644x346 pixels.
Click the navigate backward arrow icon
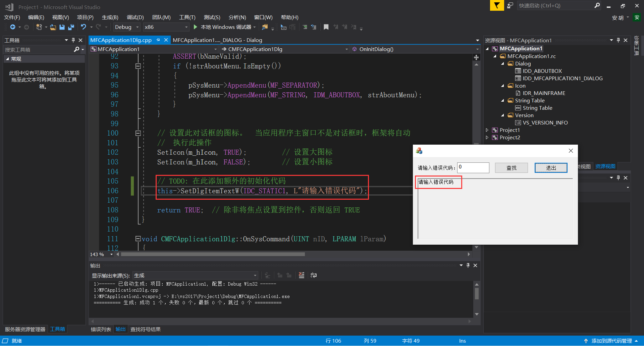point(13,27)
